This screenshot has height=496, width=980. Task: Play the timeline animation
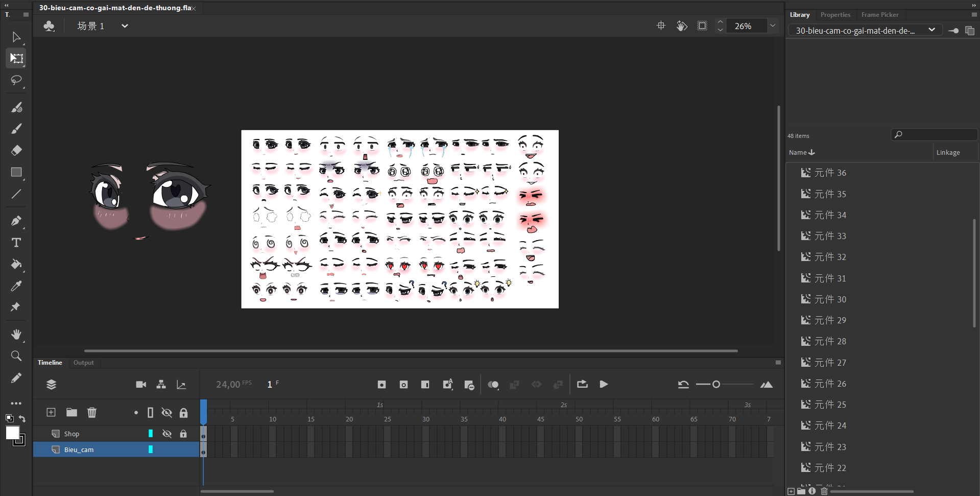[x=604, y=385]
